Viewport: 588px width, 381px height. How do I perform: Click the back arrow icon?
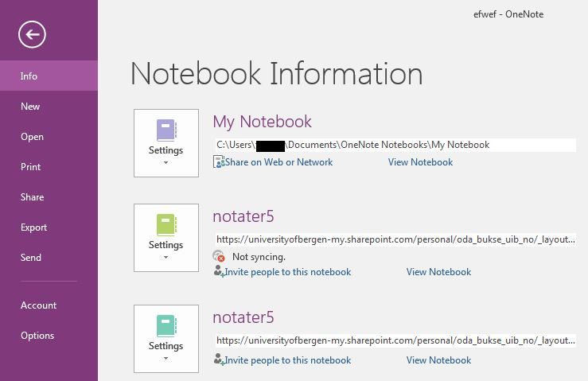(33, 33)
